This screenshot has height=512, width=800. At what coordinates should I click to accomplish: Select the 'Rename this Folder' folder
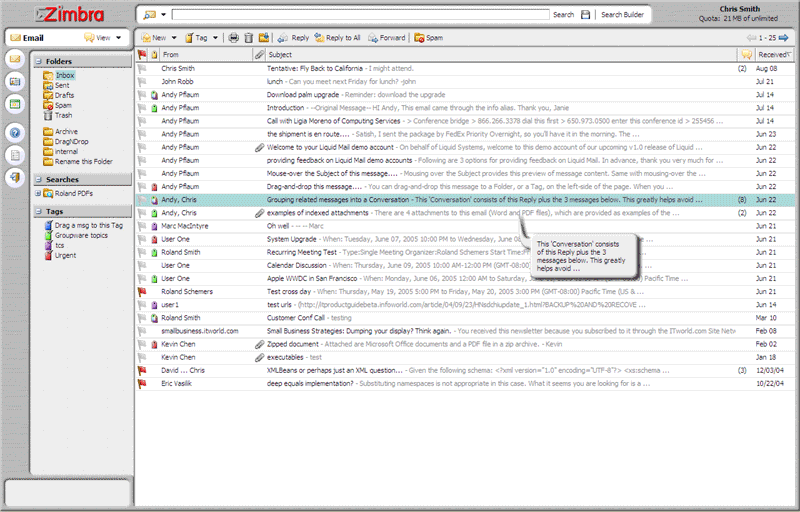point(84,162)
